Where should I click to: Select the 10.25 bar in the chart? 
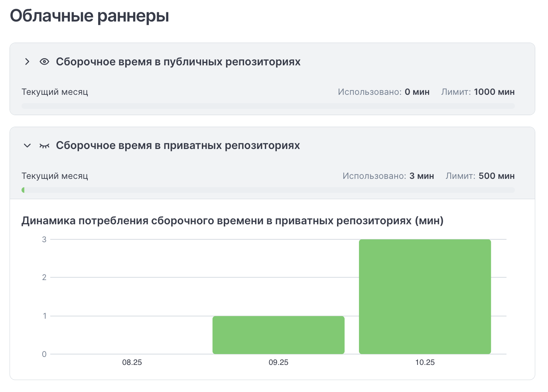[425, 296]
